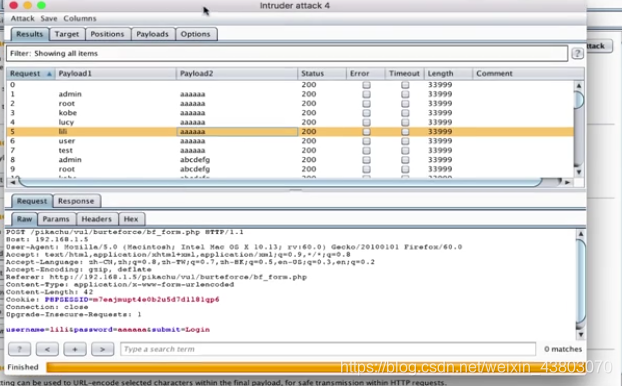Toggle Timeout checkbox in lili row
Viewport: 622px width, 386px height.
coord(405,132)
